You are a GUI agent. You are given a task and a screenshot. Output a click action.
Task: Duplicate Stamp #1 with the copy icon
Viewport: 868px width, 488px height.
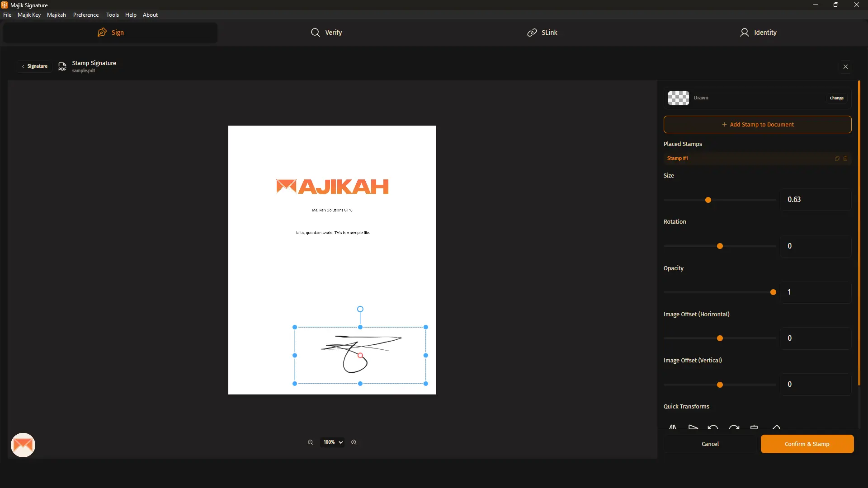click(837, 159)
